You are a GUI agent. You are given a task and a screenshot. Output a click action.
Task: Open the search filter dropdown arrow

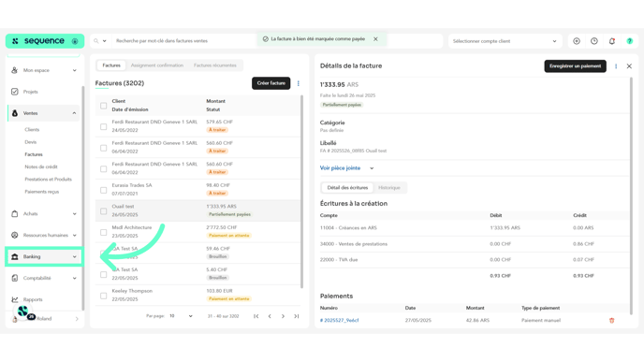click(x=104, y=41)
